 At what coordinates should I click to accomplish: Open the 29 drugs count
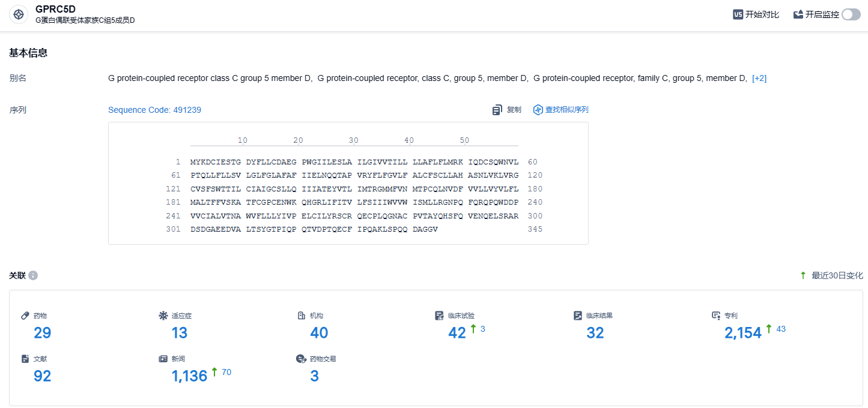[x=42, y=332]
